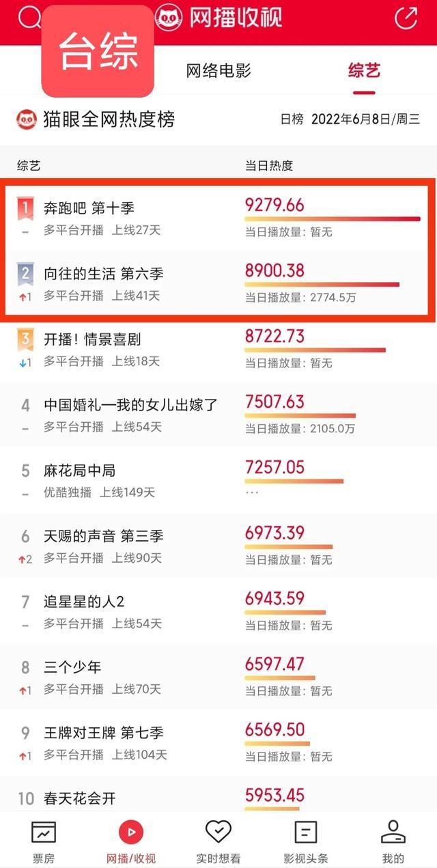Open 影视头条 news icon

[x=306, y=832]
